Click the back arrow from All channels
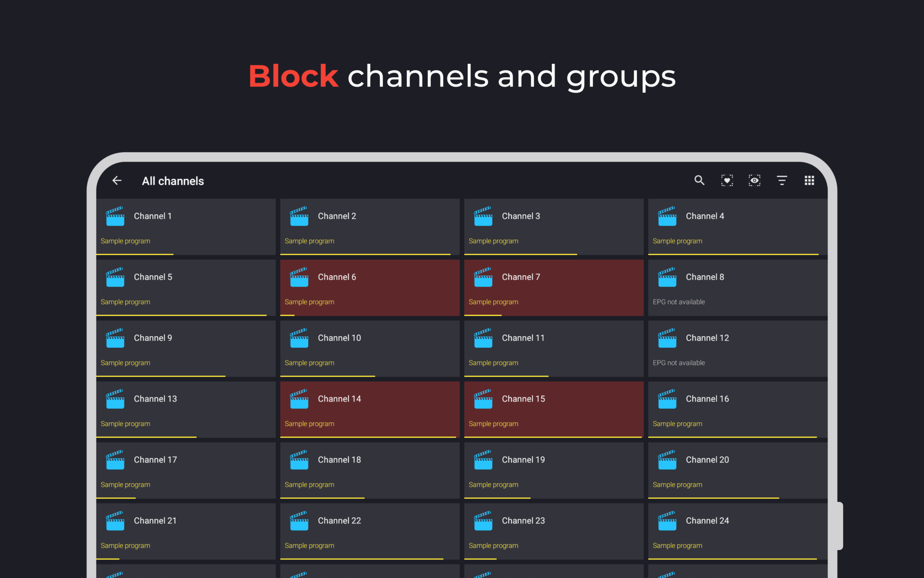924x578 pixels. coord(116,181)
